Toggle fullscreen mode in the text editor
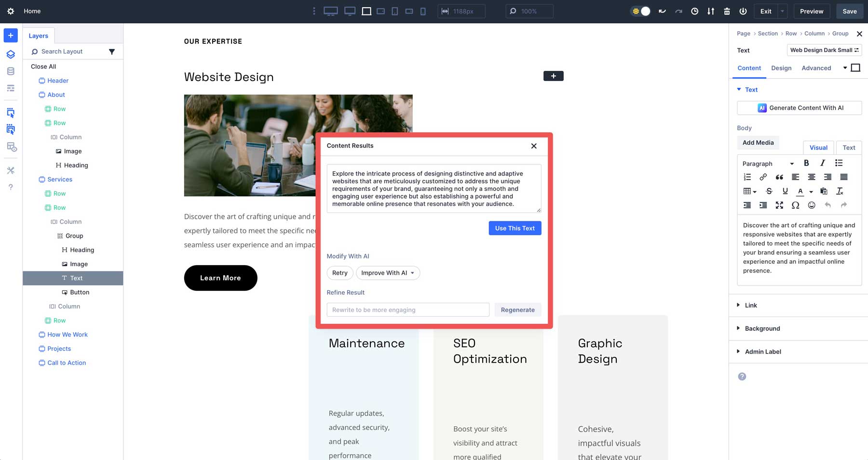This screenshot has width=868, height=460. point(780,205)
